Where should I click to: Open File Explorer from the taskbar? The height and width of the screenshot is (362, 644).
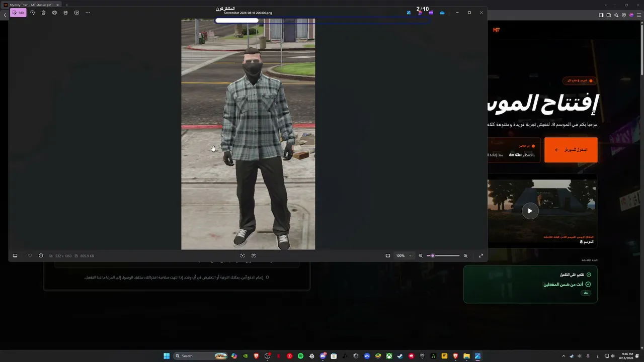(x=466, y=356)
